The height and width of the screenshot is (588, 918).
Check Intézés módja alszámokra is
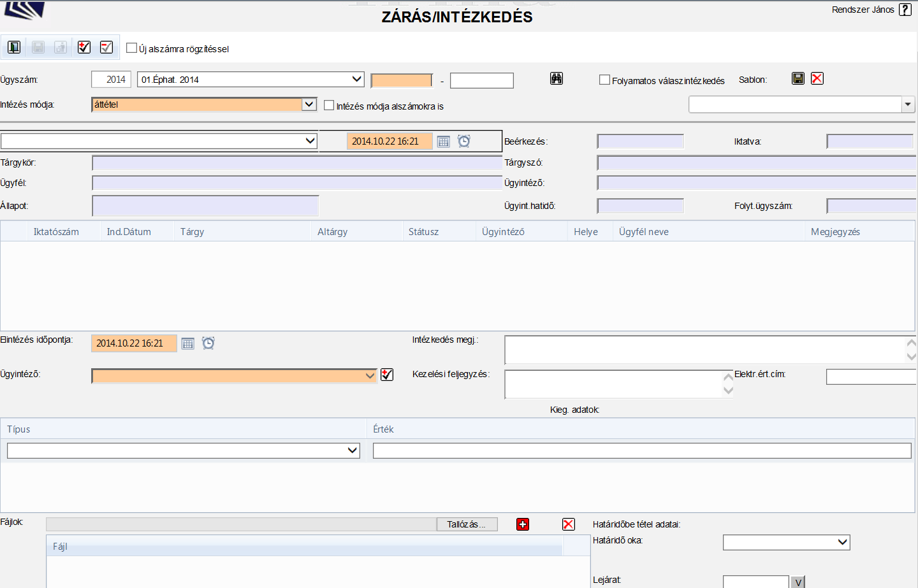329,105
